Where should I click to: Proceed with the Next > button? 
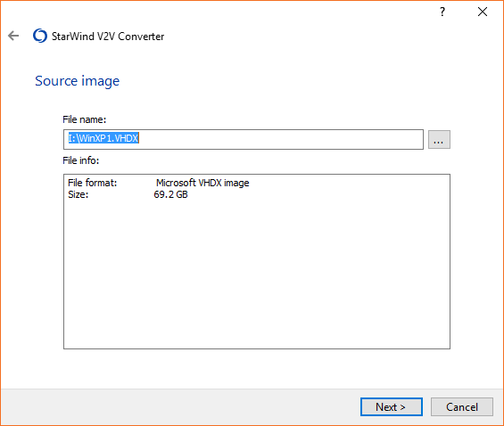tap(392, 406)
